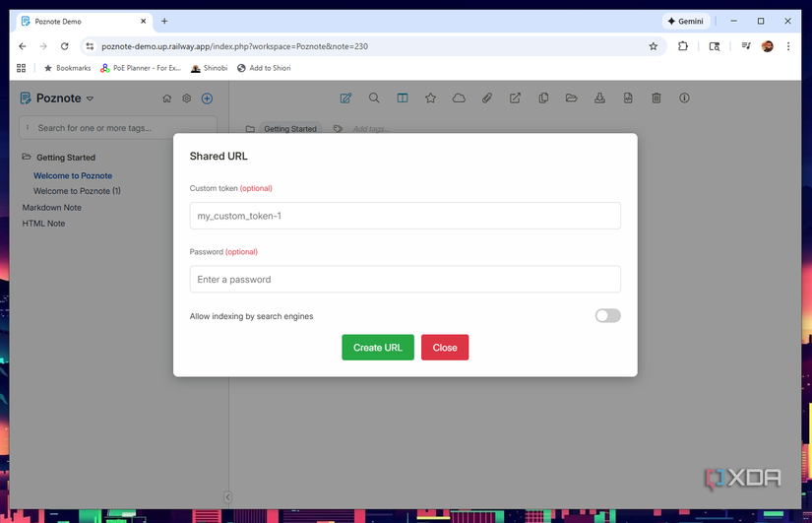This screenshot has width=812, height=523.
Task: Switch to Poznote Demo browser tab
Action: click(84, 22)
